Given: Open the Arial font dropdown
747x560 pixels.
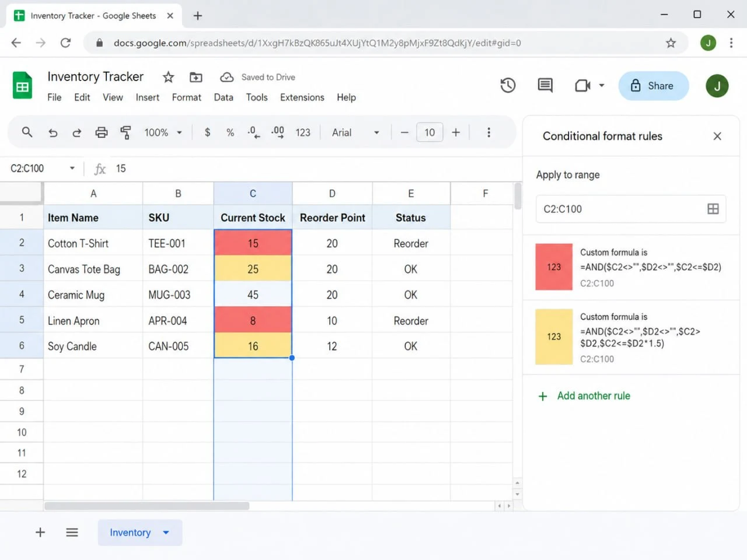Looking at the screenshot, I should point(355,132).
